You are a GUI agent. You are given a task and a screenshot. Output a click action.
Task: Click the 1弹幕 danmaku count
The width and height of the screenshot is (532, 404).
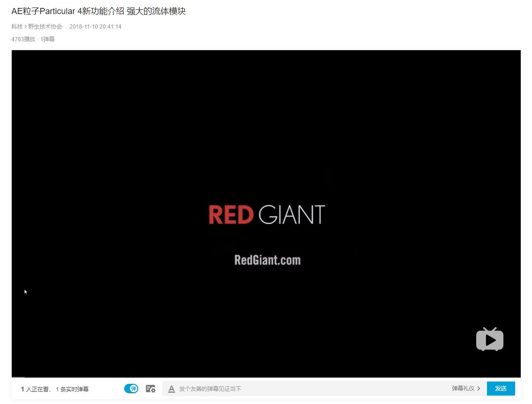point(47,39)
